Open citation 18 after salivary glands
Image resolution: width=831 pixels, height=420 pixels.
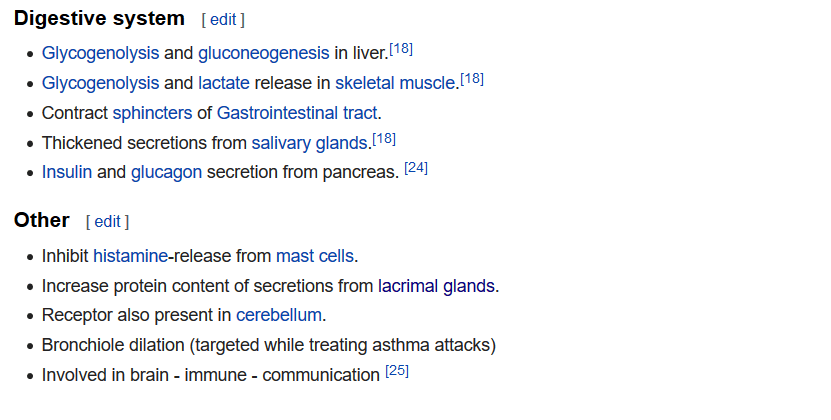point(384,139)
